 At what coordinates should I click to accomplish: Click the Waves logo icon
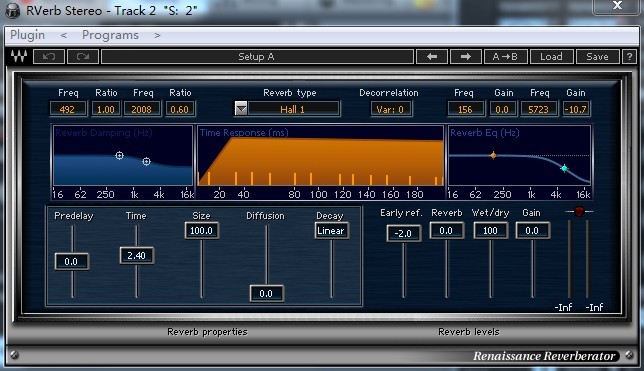tap(19, 56)
